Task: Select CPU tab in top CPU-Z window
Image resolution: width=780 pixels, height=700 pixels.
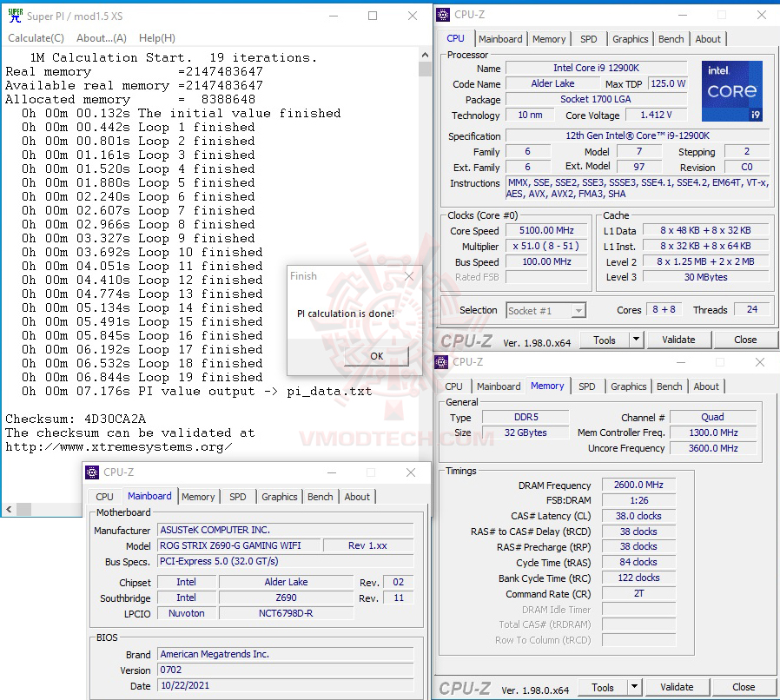Action: 455,38
